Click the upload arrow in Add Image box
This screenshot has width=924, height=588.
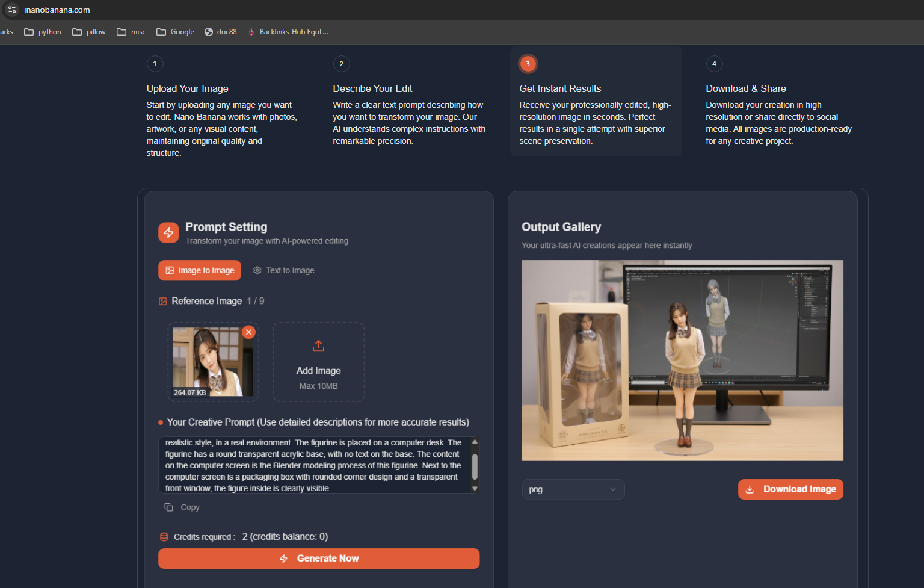click(318, 345)
